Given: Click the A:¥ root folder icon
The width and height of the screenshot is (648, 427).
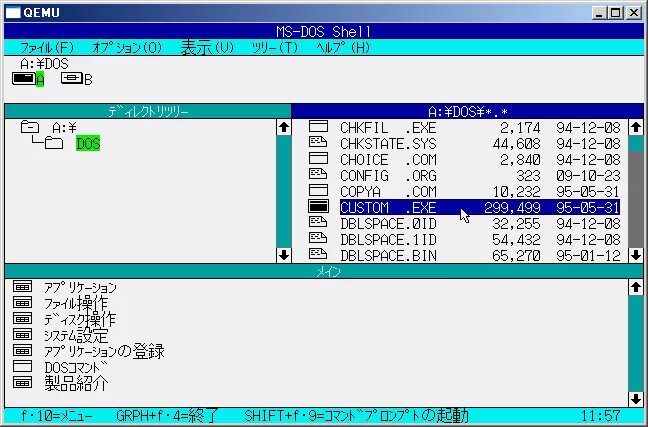Looking at the screenshot, I should (30, 127).
